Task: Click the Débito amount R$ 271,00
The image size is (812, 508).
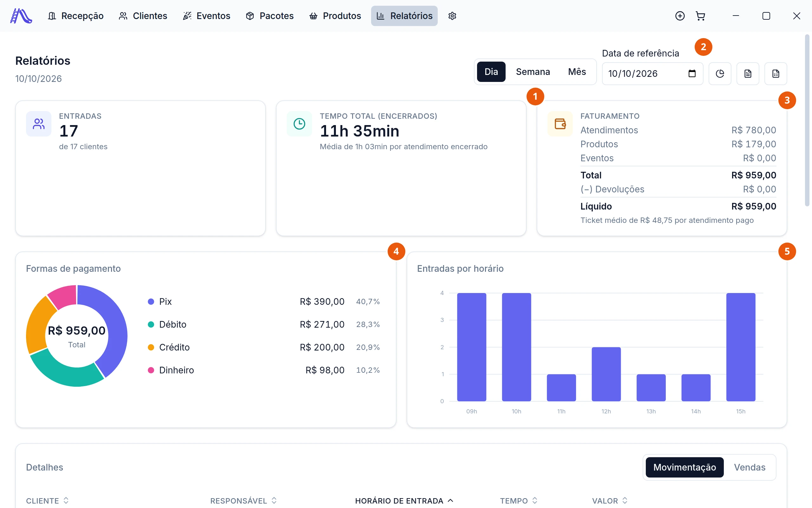Action: [322, 324]
